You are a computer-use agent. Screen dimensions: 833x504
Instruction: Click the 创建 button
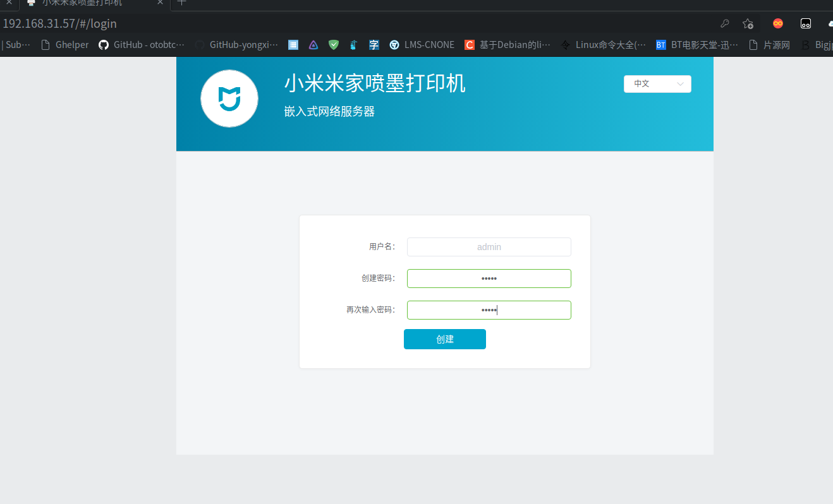pos(445,339)
